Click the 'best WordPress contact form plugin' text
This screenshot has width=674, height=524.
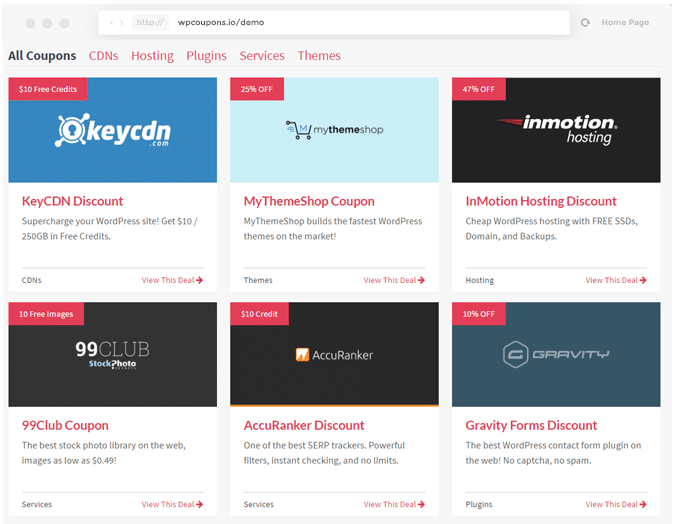click(553, 453)
